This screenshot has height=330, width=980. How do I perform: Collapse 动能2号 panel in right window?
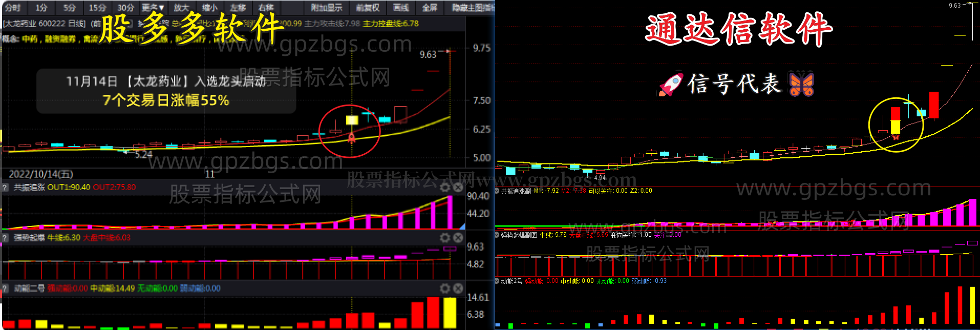(497, 281)
